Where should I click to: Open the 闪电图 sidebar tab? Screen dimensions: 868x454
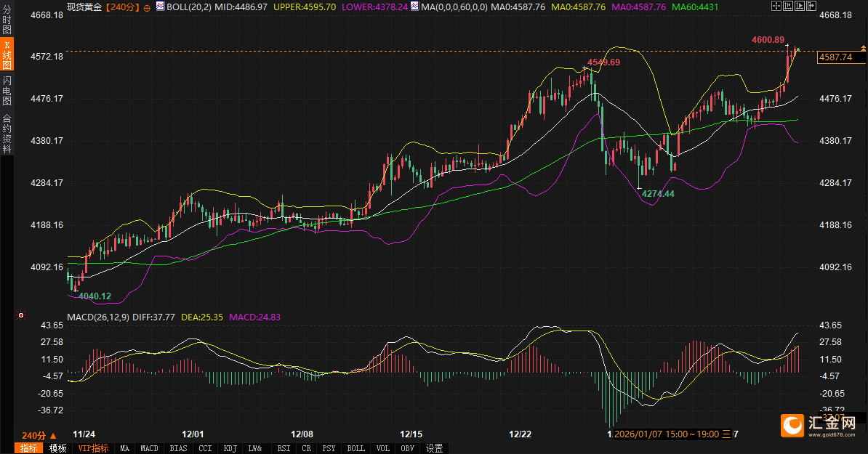(7, 91)
